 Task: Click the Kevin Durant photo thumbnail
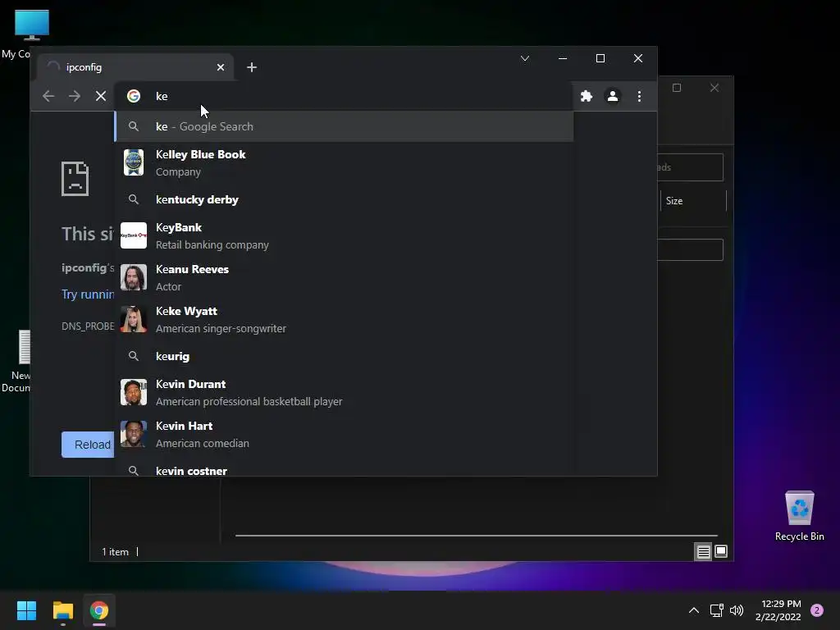(134, 393)
